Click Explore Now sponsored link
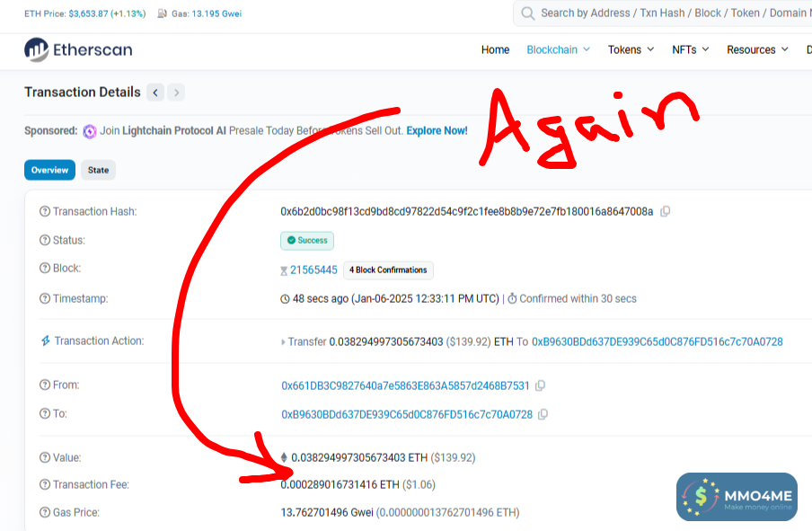The height and width of the screenshot is (531, 812). coord(437,130)
